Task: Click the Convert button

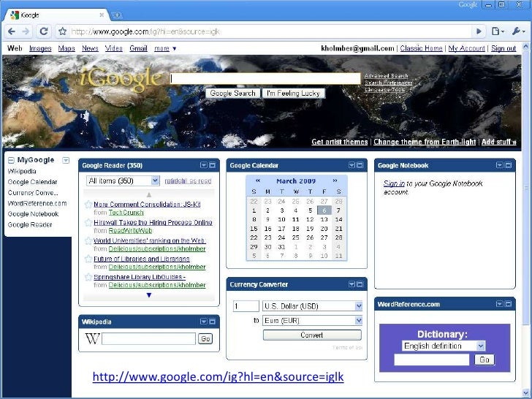Action: point(312,335)
